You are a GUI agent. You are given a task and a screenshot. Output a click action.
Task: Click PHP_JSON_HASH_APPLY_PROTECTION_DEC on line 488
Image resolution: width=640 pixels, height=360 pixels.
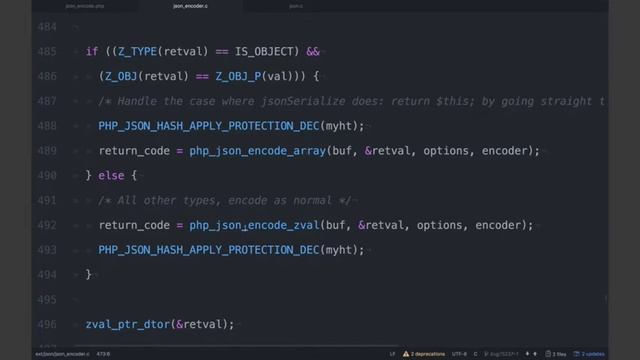click(209, 126)
